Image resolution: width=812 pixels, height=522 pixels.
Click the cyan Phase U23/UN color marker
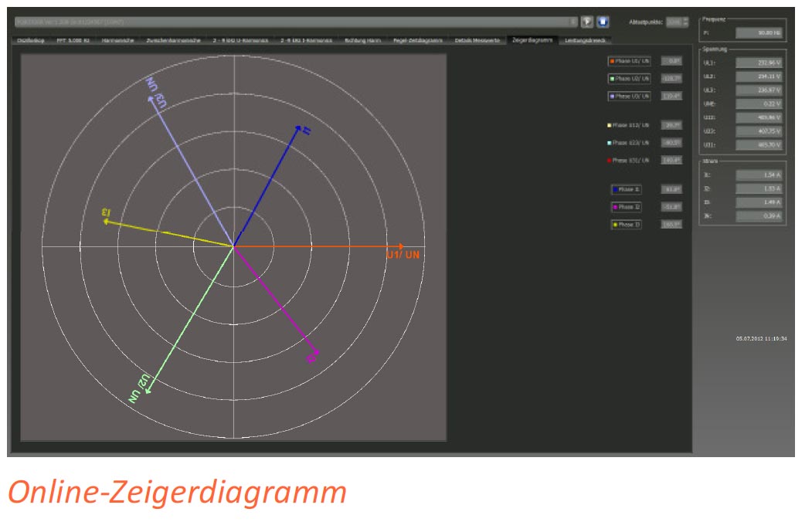click(610, 143)
